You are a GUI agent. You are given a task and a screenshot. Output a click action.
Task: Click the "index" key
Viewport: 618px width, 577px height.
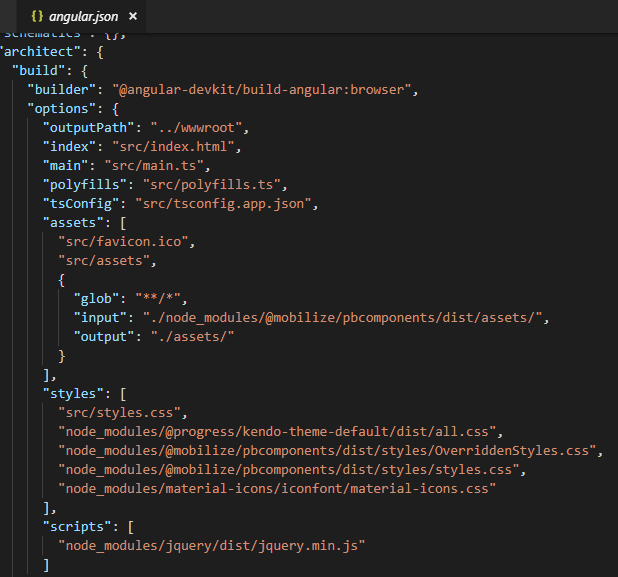click(69, 147)
